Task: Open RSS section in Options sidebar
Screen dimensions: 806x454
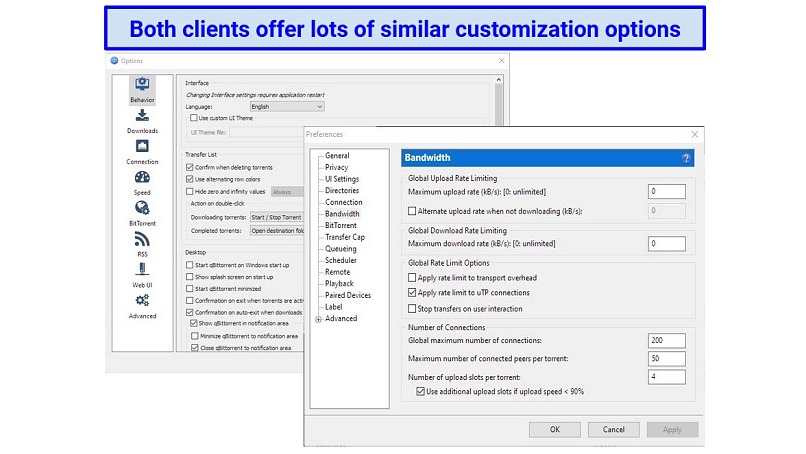Action: 142,245
